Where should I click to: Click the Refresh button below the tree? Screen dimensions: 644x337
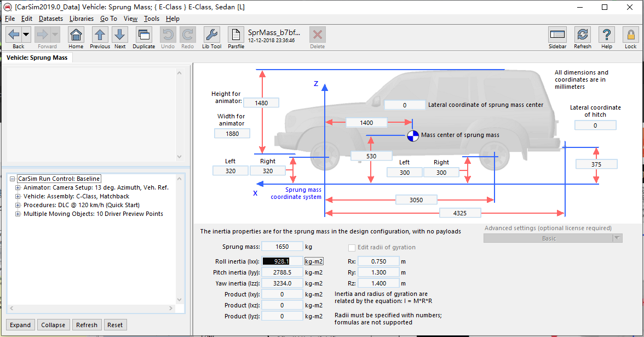[87, 324]
